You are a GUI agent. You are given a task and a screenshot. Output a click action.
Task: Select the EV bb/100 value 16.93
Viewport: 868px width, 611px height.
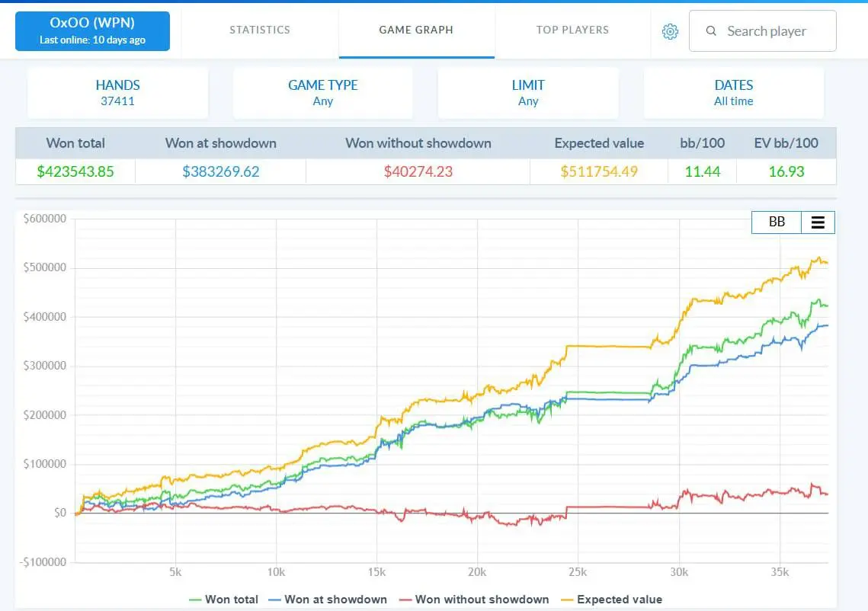786,171
